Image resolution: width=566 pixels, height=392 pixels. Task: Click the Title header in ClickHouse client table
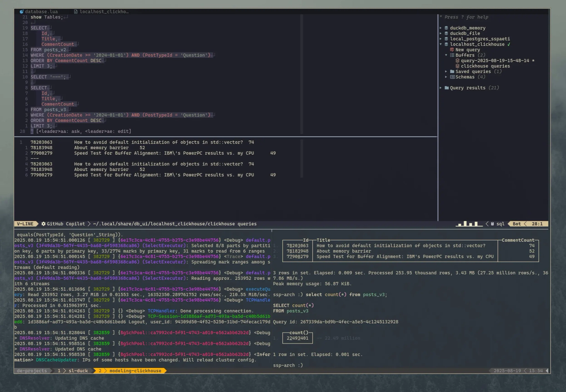pyautogui.click(x=324, y=240)
